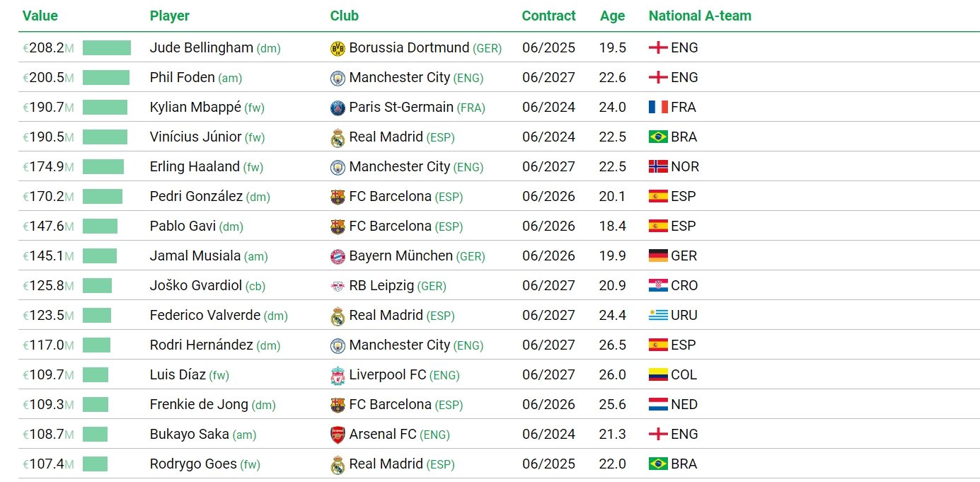Click the National A-team column header

click(x=700, y=16)
